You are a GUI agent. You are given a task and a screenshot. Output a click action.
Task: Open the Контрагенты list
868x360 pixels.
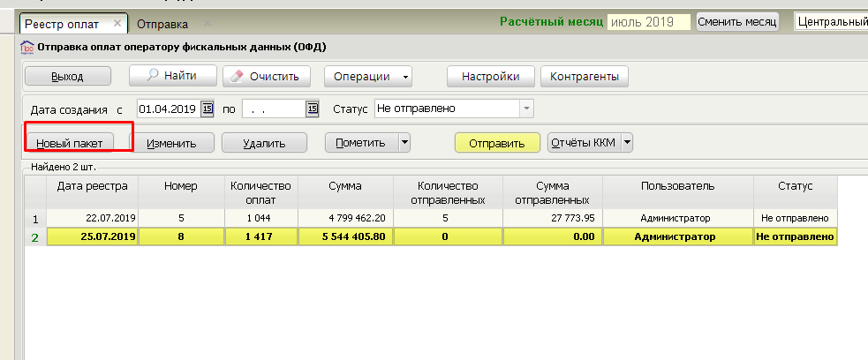coord(584,76)
